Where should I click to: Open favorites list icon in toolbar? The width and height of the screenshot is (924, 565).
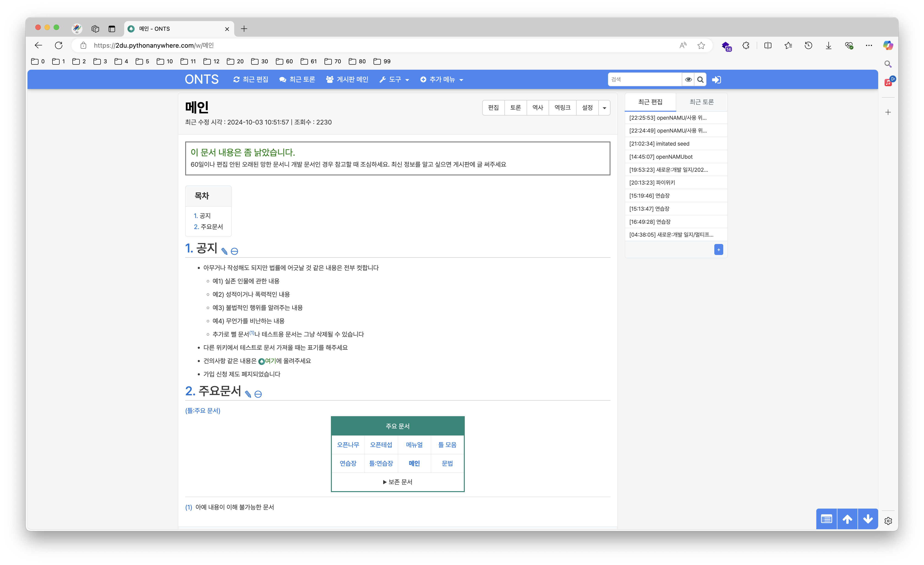[788, 45]
